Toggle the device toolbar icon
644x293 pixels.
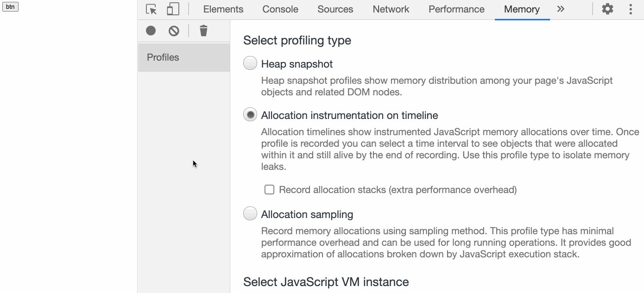click(x=173, y=9)
